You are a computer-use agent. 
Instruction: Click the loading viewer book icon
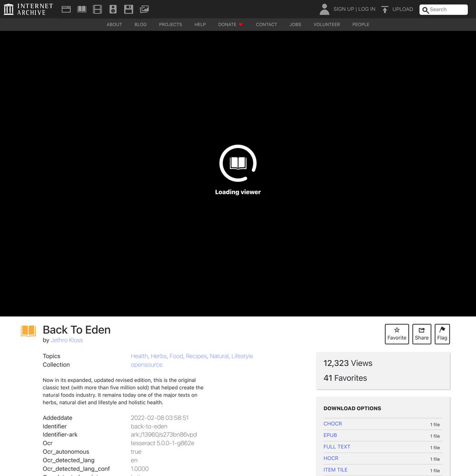coord(238,163)
